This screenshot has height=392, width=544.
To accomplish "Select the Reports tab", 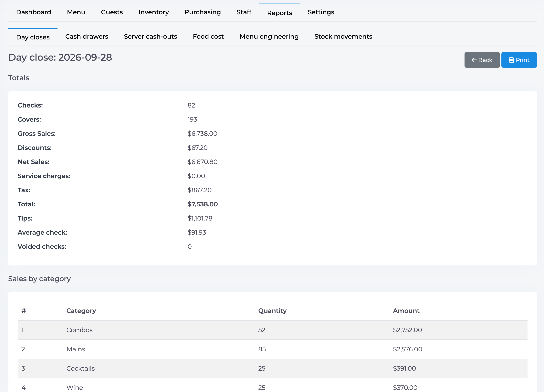I will coord(279,13).
